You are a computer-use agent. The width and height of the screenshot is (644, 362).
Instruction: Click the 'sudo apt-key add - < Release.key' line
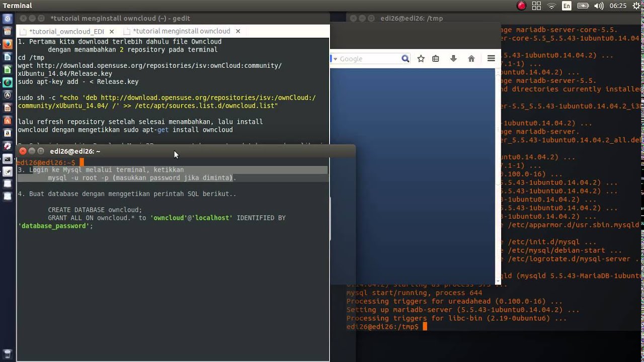(x=78, y=81)
